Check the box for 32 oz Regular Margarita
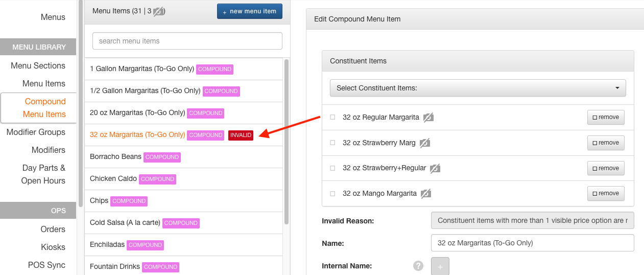Viewport: 644px width, 275px height. (332, 117)
